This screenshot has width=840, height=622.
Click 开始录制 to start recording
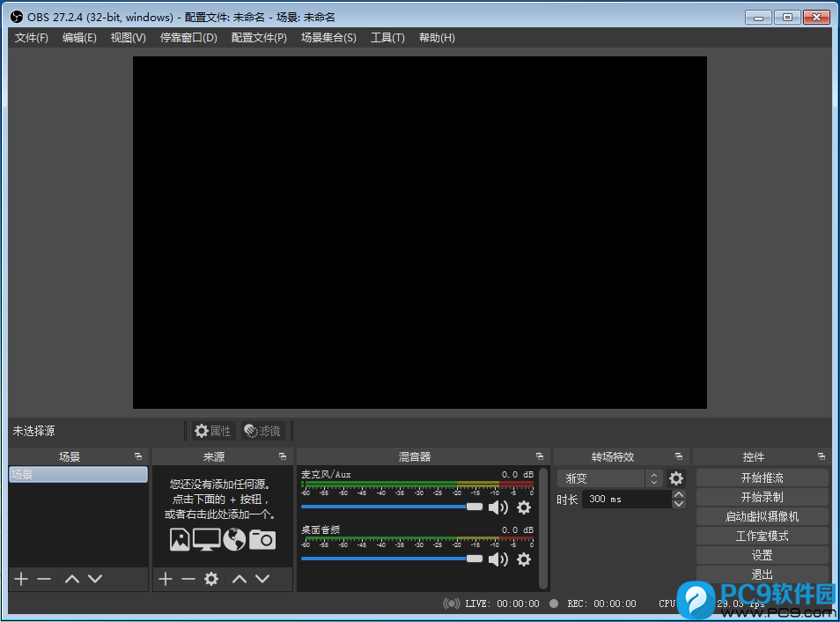click(762, 497)
